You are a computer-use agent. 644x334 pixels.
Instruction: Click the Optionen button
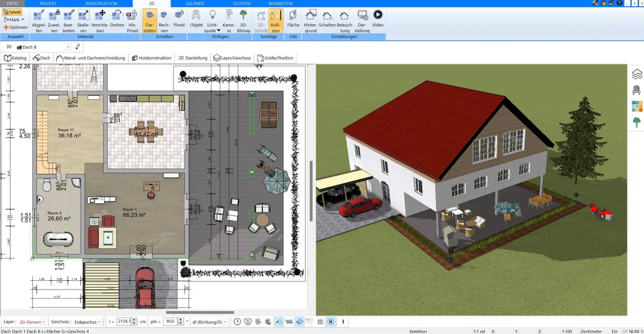[x=15, y=27]
